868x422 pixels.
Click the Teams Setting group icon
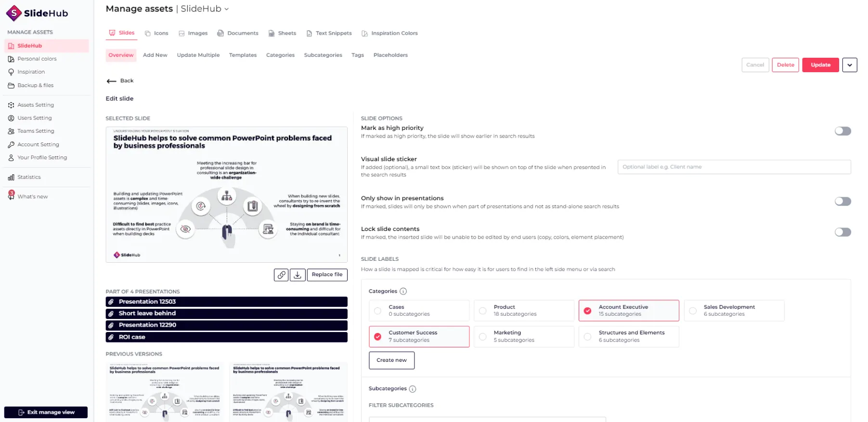tap(11, 131)
